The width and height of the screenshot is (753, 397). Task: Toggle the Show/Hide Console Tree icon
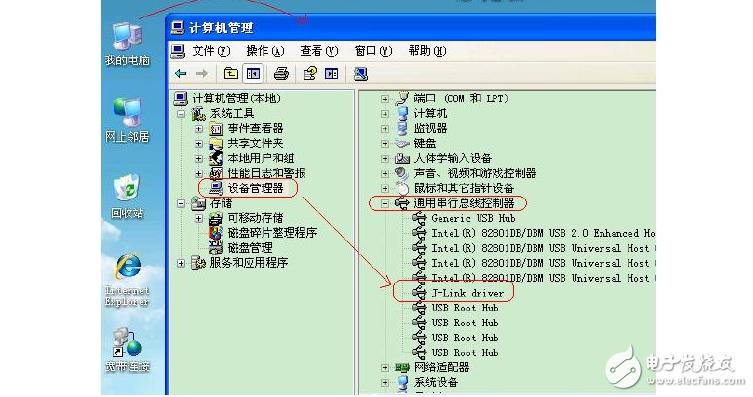pos(253,73)
